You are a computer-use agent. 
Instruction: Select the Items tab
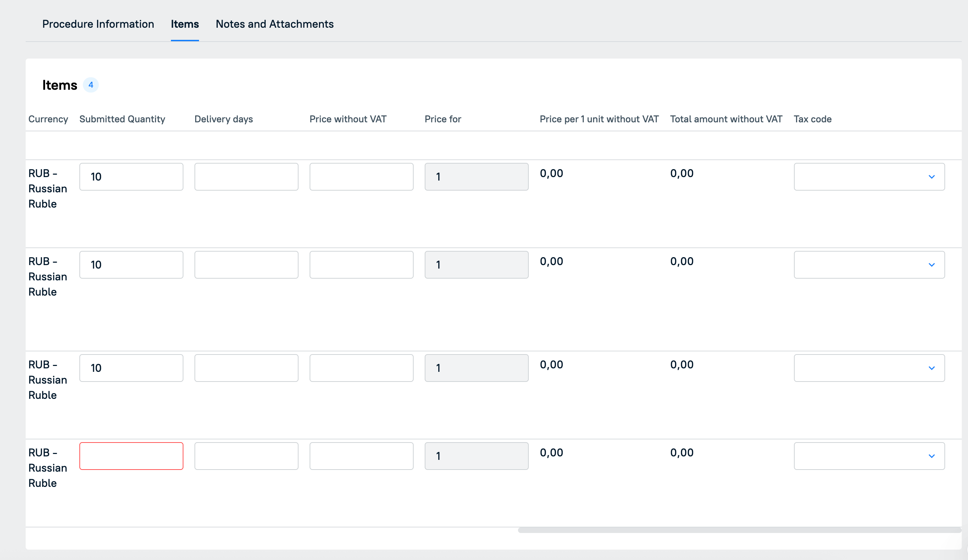[x=185, y=24]
